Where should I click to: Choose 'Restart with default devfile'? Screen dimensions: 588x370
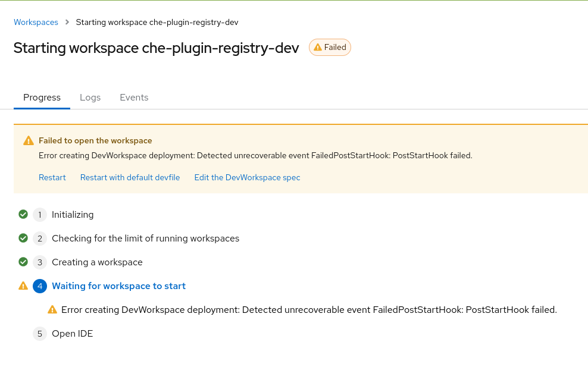click(x=130, y=177)
